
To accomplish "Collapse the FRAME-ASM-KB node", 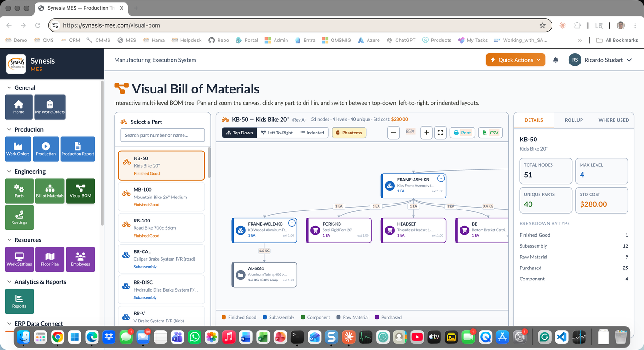I will 441,178.
